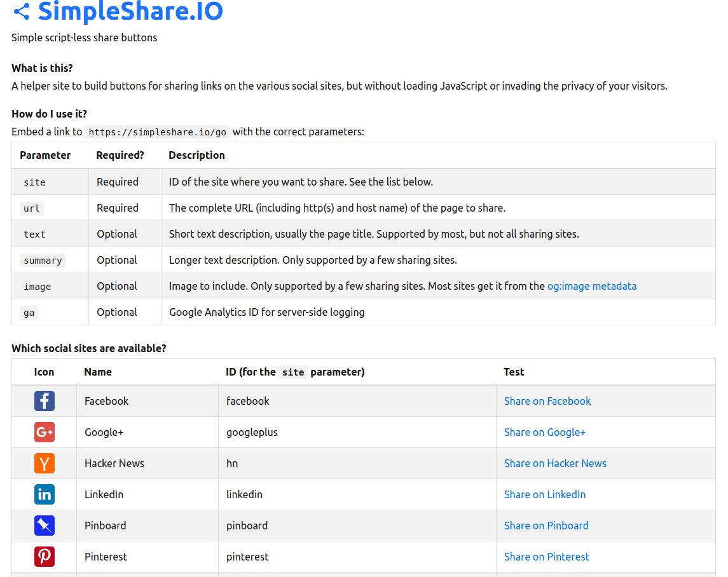Select the url parameter row

coord(31,208)
